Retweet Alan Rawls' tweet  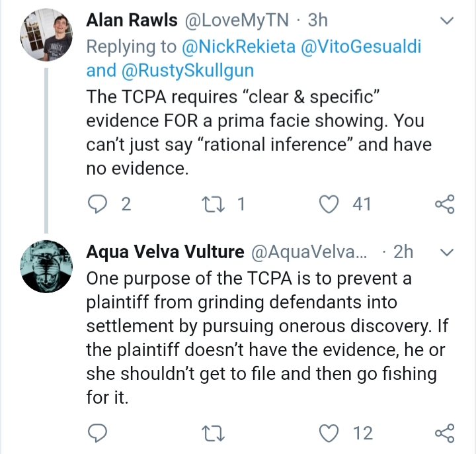click(x=214, y=204)
